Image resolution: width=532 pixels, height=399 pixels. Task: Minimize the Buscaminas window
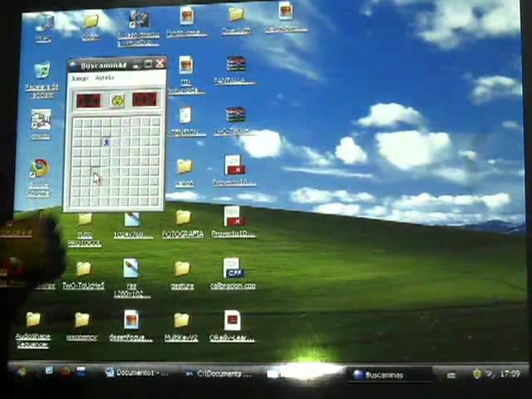[x=136, y=65]
